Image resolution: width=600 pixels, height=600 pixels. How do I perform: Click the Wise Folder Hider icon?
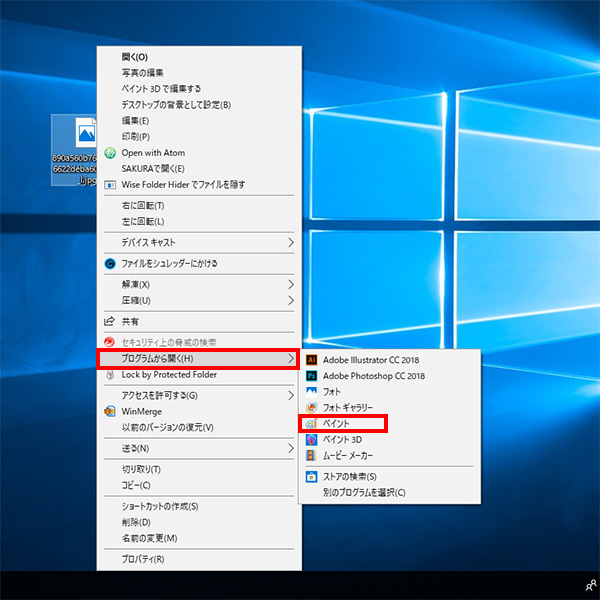(110, 185)
